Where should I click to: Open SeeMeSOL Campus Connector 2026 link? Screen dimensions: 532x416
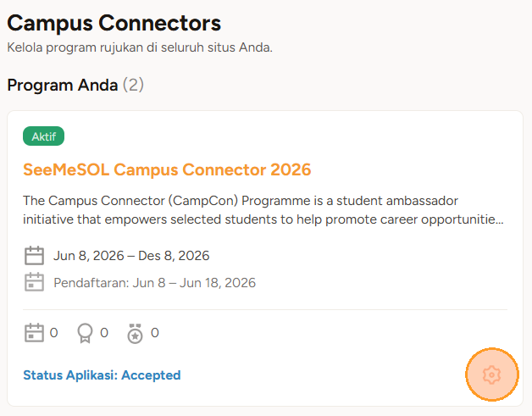pyautogui.click(x=167, y=169)
